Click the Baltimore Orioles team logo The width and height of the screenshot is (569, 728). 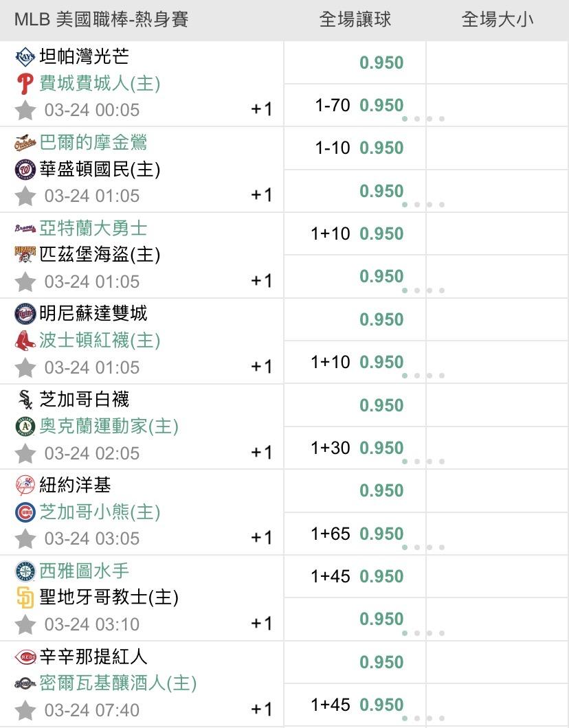tap(25, 143)
